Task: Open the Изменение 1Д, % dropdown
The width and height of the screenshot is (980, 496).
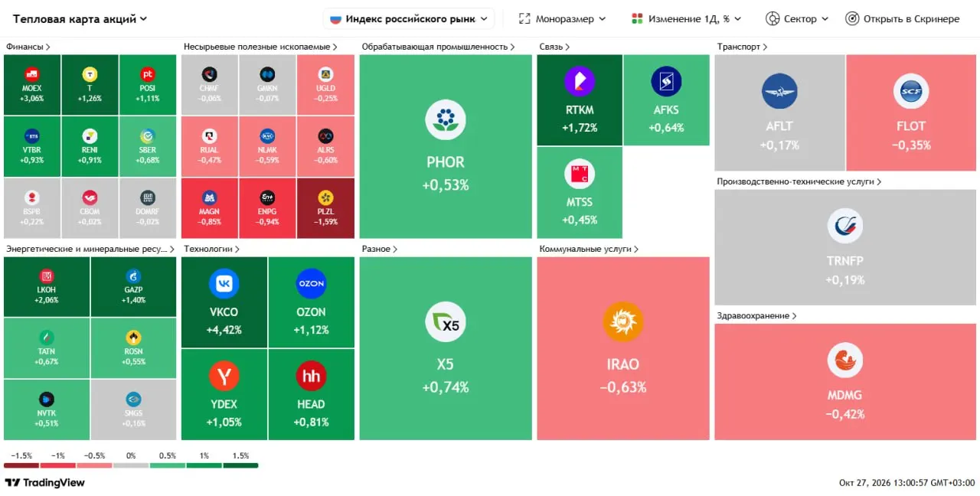Action: click(x=687, y=19)
